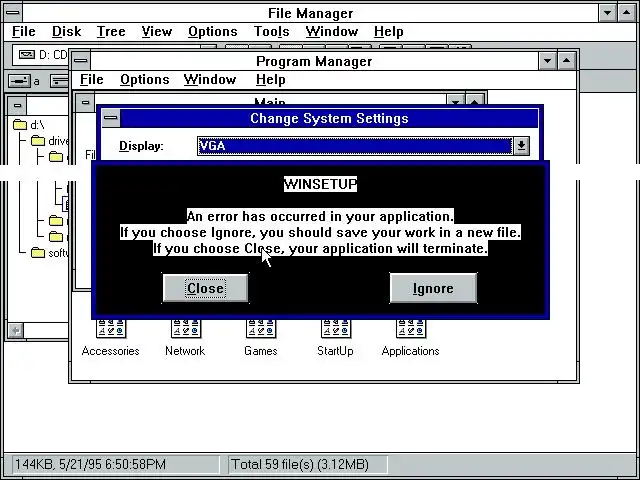640x480 pixels.
Task: Click the Change System Settings title bar
Action: [x=329, y=118]
